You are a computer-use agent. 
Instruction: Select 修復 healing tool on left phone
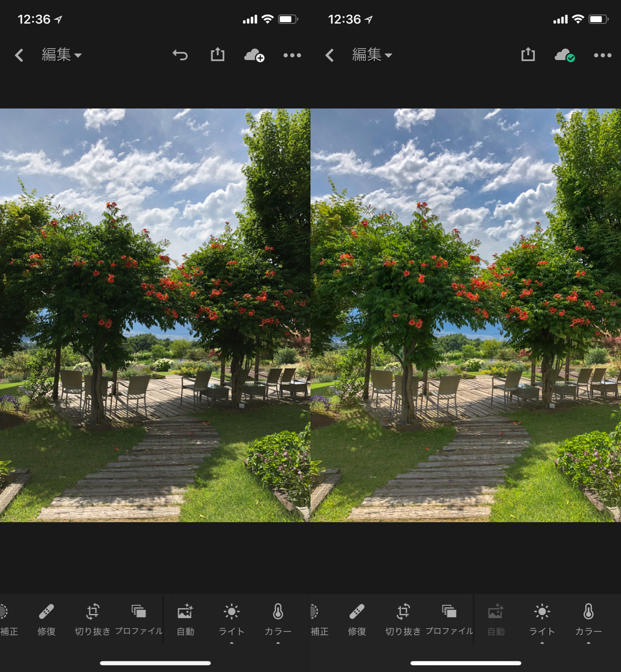click(x=46, y=620)
